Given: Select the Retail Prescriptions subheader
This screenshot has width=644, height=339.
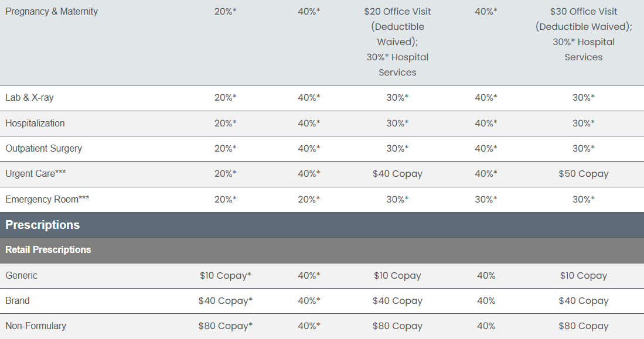Looking at the screenshot, I should 48,250.
